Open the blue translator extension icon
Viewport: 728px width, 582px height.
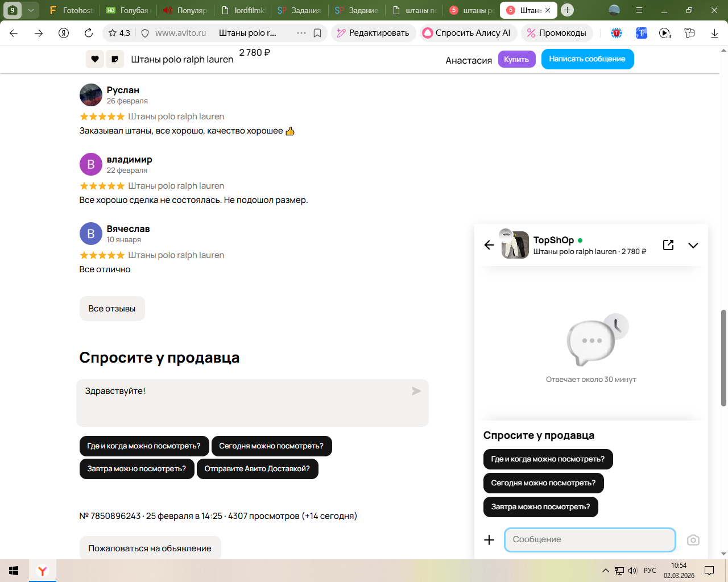pyautogui.click(x=641, y=33)
